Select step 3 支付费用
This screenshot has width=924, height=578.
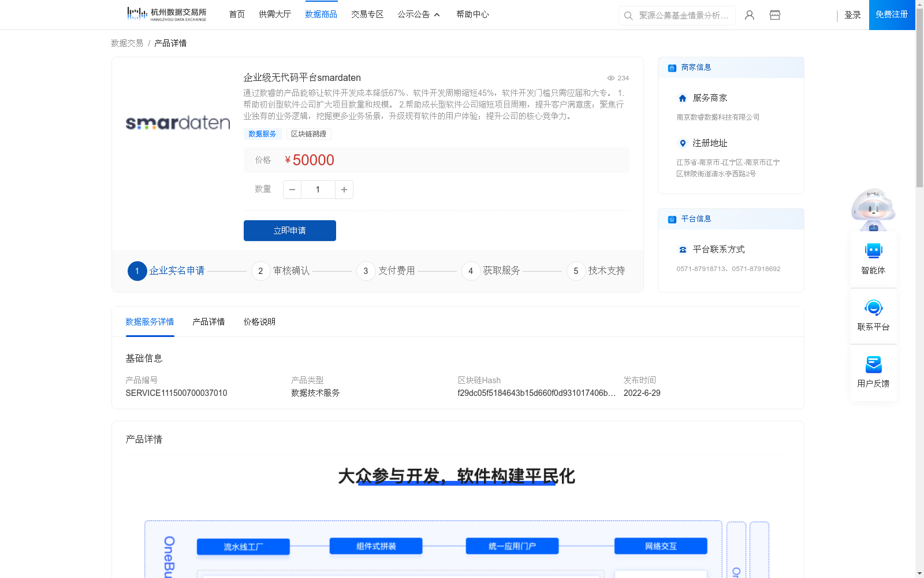coord(386,271)
